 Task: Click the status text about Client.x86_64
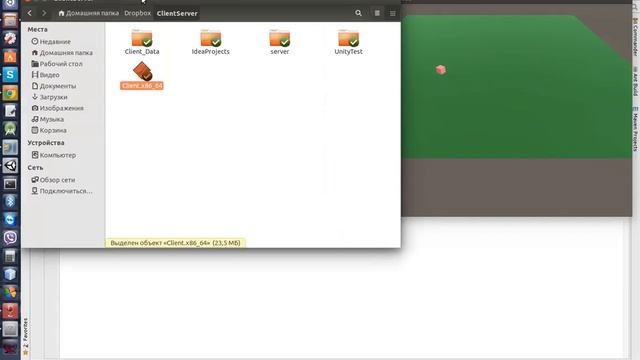point(176,243)
